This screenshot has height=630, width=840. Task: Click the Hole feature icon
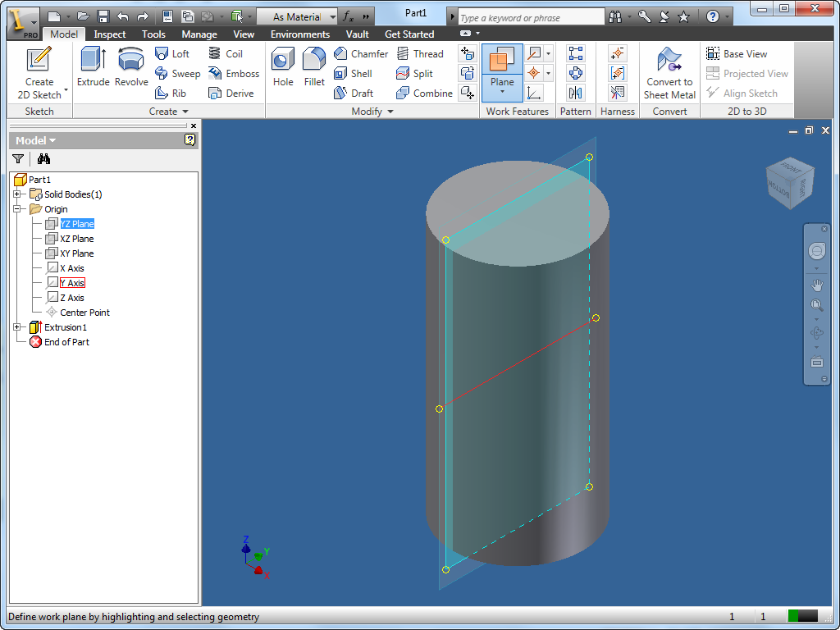coord(283,66)
